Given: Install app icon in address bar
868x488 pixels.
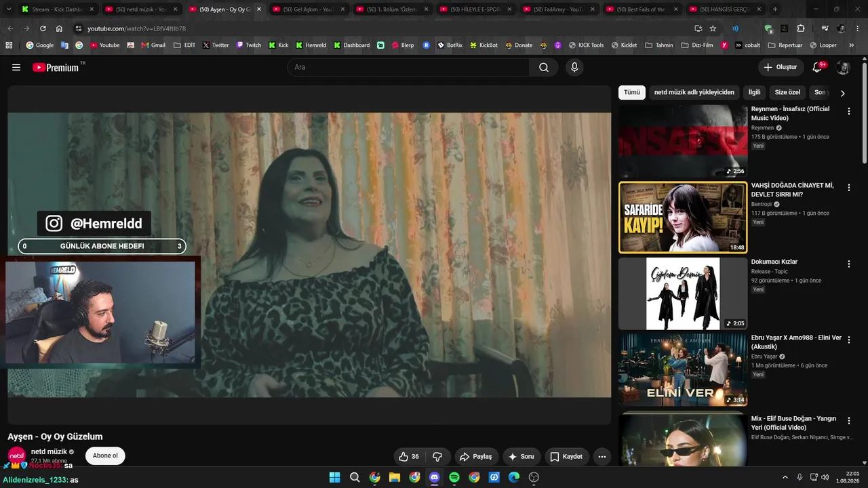Looking at the screenshot, I should 698,28.
